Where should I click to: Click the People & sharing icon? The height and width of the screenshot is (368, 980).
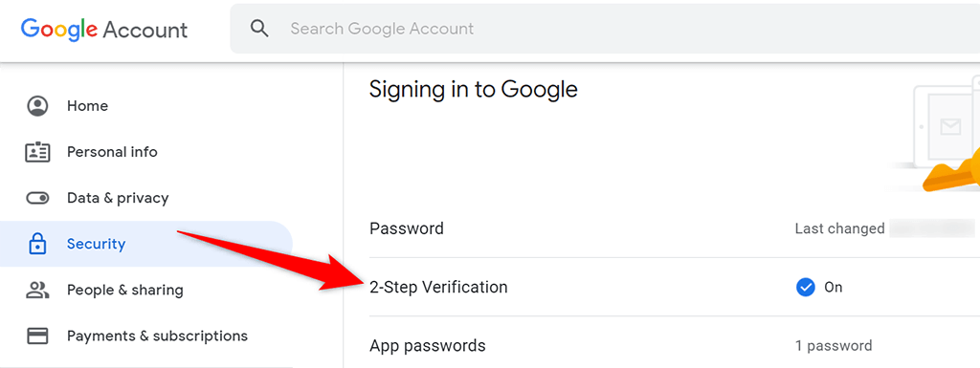[37, 290]
